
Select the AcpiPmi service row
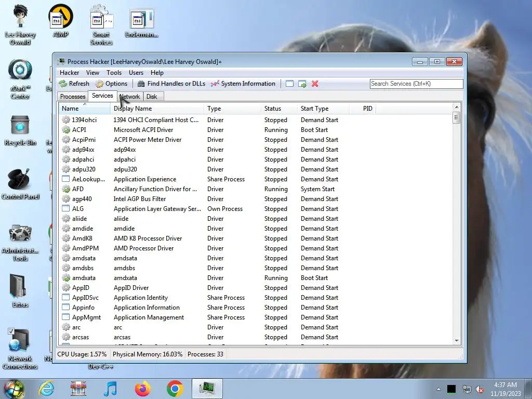[256, 139]
